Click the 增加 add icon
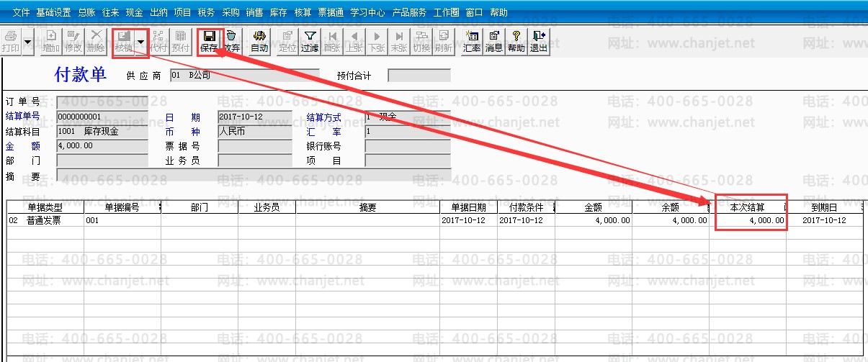The image size is (868, 362). tap(51, 41)
